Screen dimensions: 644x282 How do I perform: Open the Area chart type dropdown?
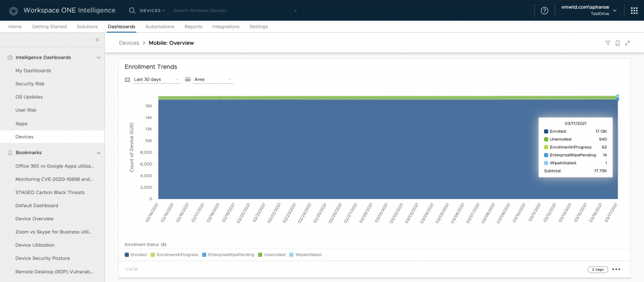pos(209,80)
